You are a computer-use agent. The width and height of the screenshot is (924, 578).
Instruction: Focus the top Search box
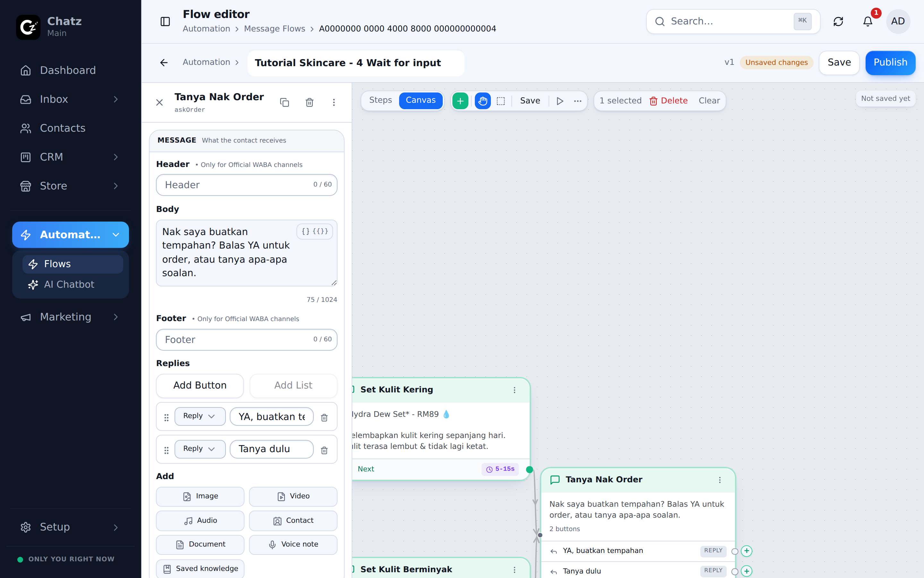pyautogui.click(x=733, y=22)
